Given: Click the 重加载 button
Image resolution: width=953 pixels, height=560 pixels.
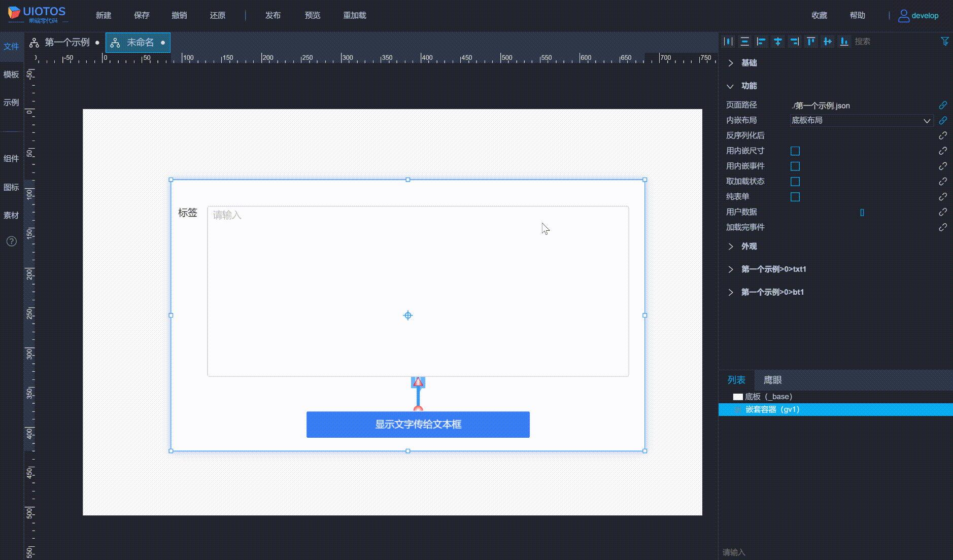Looking at the screenshot, I should tap(355, 16).
